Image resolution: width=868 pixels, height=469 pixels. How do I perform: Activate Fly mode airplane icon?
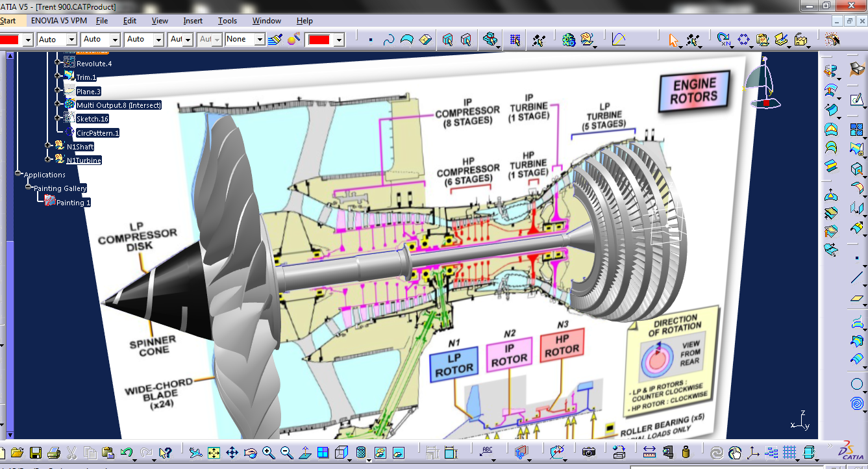pos(195,453)
